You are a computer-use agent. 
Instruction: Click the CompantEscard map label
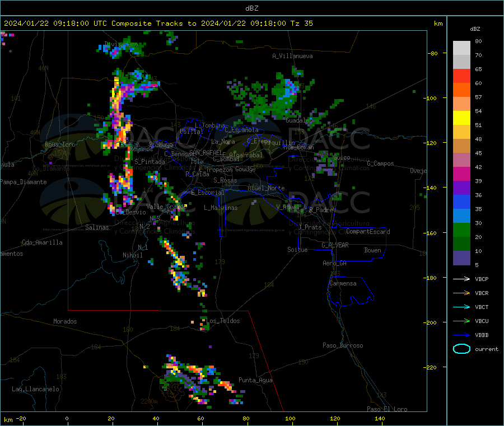click(368, 232)
